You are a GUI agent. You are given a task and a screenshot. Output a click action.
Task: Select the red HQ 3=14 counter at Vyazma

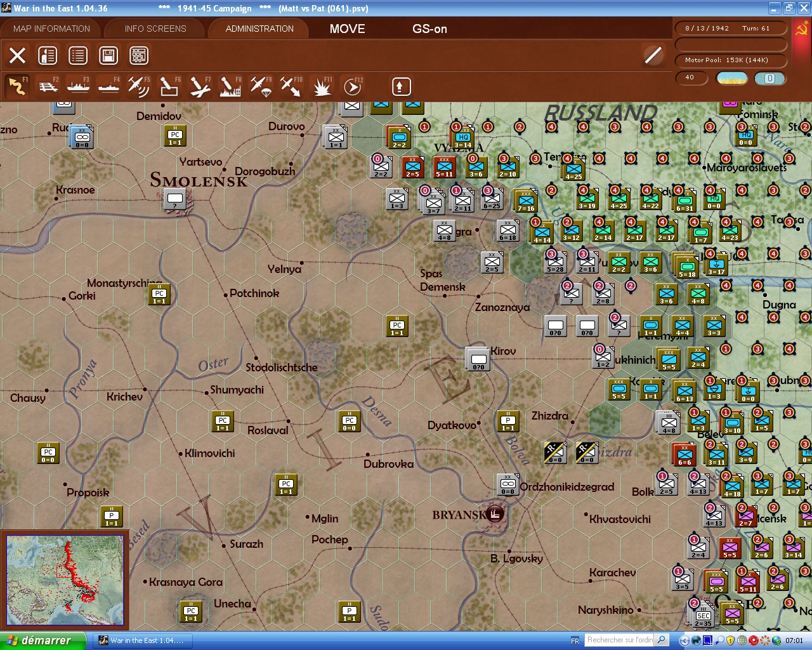(x=463, y=137)
